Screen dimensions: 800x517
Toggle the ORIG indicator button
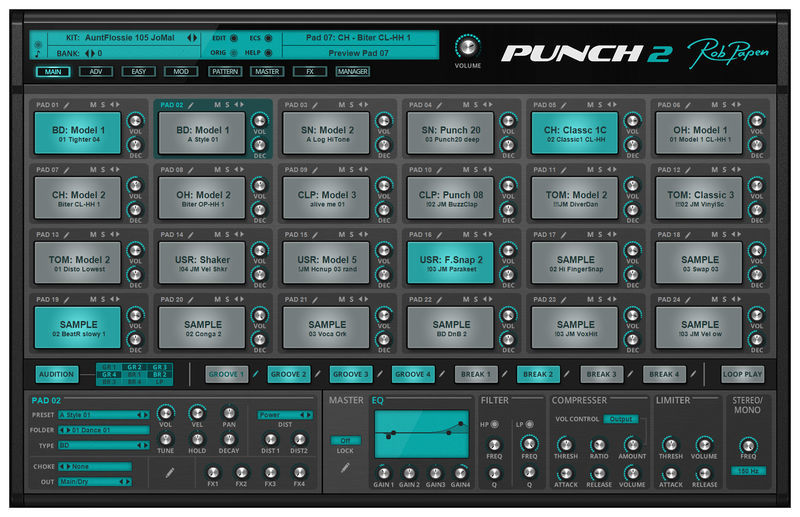(x=234, y=53)
